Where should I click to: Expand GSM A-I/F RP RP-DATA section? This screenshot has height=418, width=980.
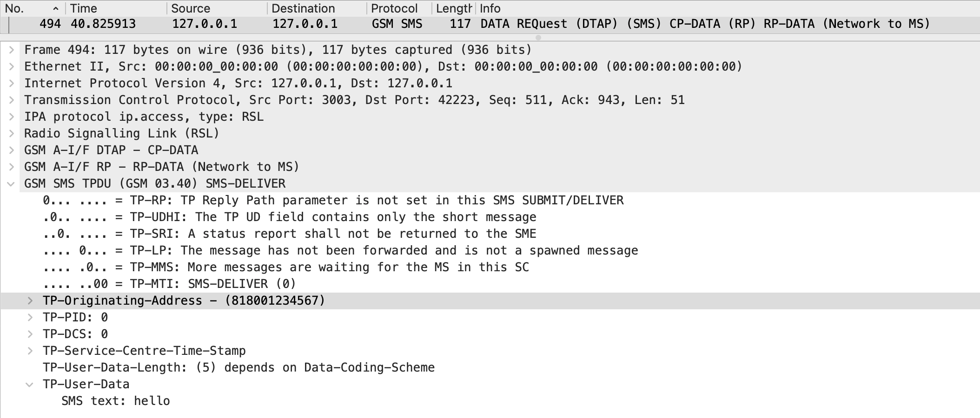tap(12, 167)
